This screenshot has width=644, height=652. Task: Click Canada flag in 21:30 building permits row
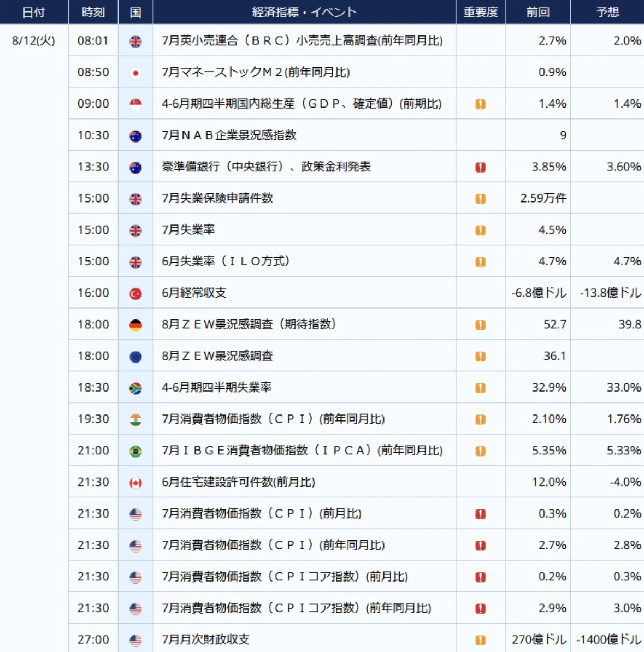click(x=135, y=483)
